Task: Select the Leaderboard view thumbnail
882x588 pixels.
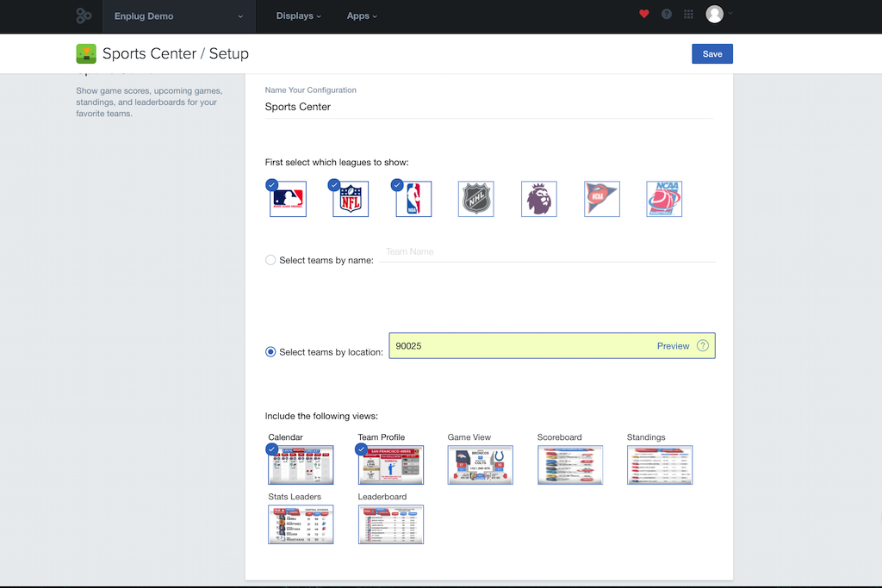Action: 391,524
